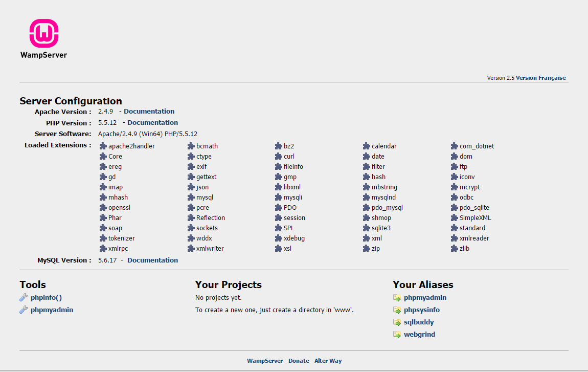Screen dimensions: 588x372
Task: Click the puzzle icon beside openssl
Action: click(103, 208)
